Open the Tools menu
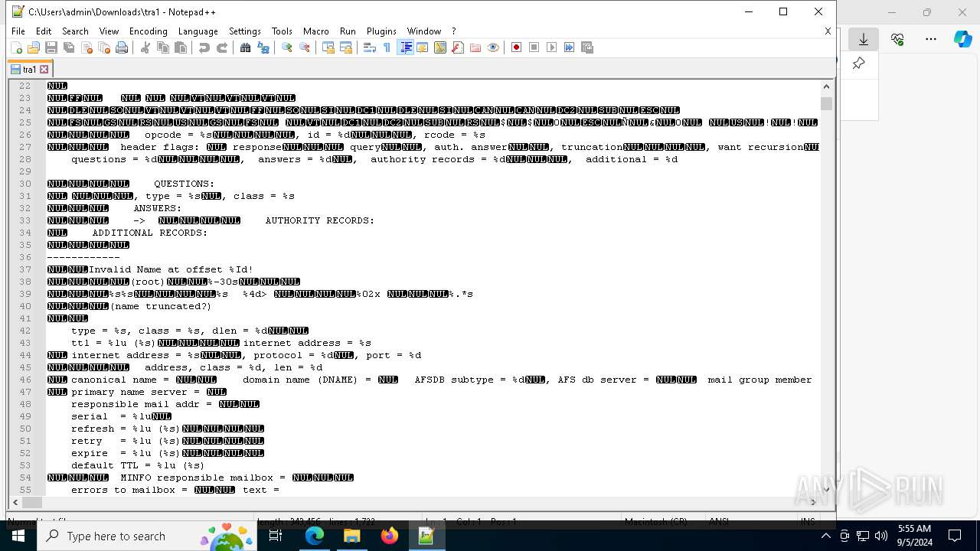This screenshot has height=551, width=980. [x=282, y=31]
